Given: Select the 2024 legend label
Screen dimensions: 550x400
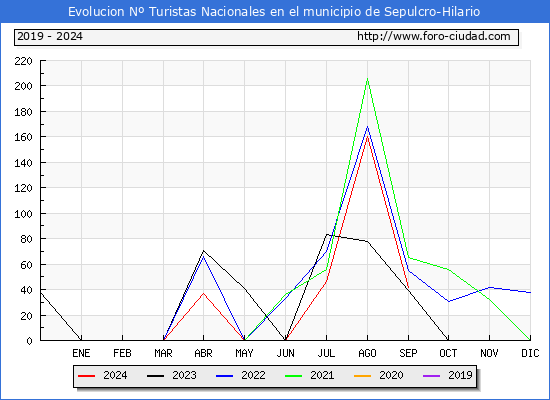Looking at the screenshot, I should coord(115,375).
